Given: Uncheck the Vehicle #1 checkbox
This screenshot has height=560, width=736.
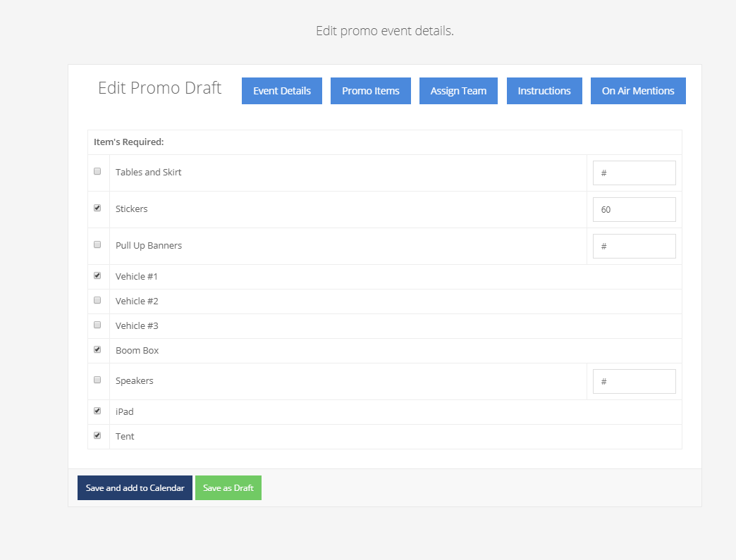Looking at the screenshot, I should (x=97, y=275).
